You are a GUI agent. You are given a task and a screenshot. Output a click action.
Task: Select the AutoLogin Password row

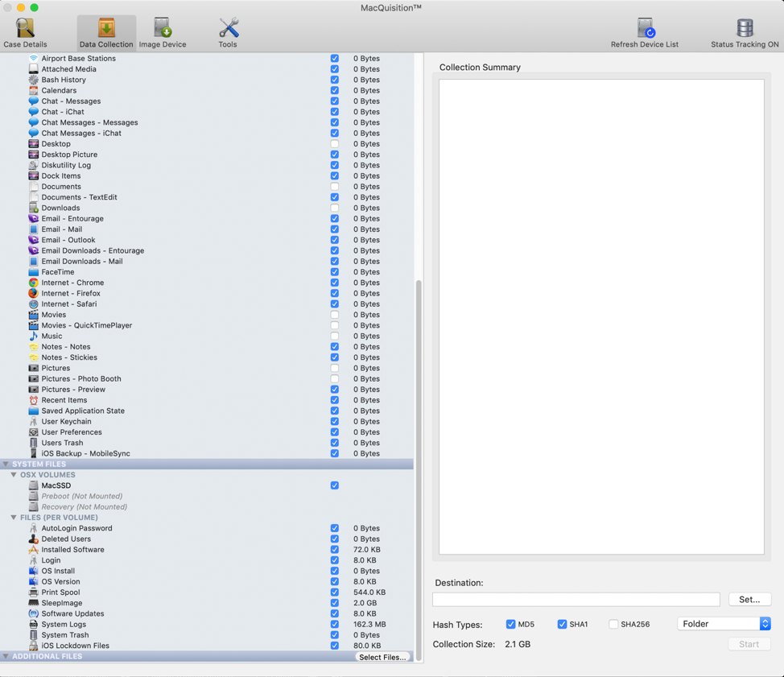tap(207, 528)
